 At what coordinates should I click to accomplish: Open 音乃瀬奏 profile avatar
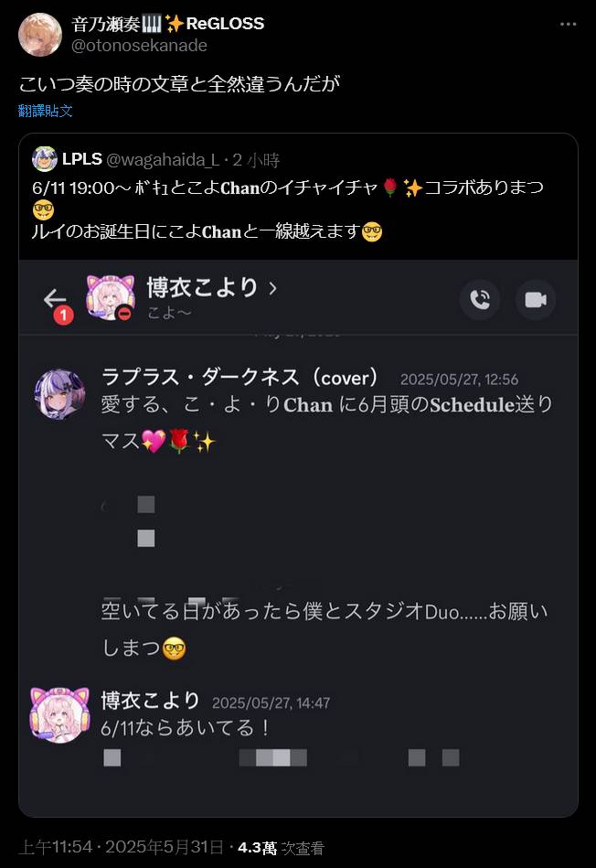[40, 35]
